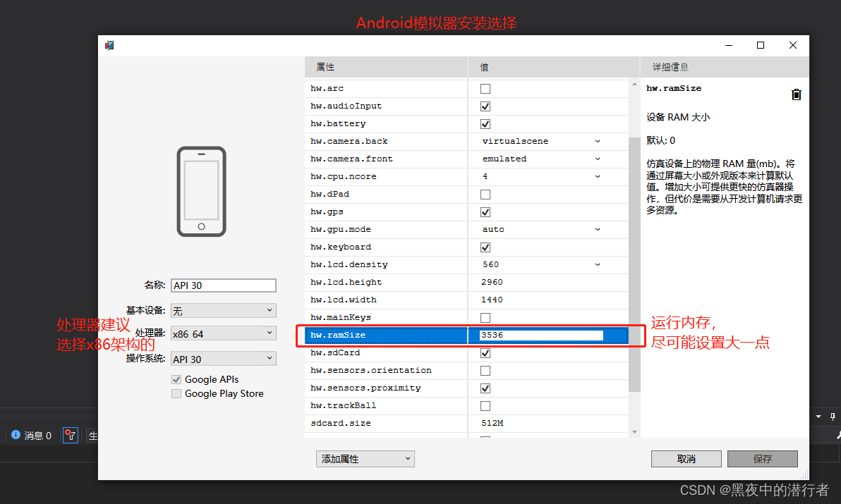The width and height of the screenshot is (841, 504).
Task: Click the 取消 button to cancel
Action: tap(686, 458)
